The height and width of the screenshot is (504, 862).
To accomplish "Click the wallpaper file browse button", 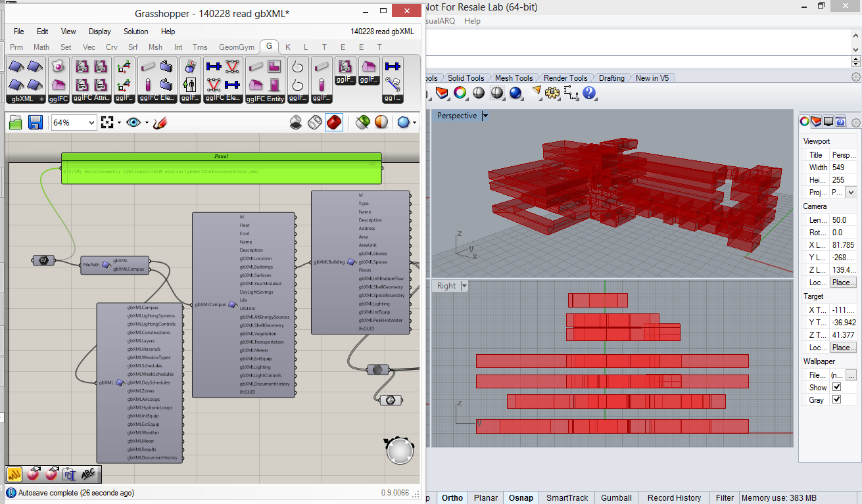I will pos(851,375).
